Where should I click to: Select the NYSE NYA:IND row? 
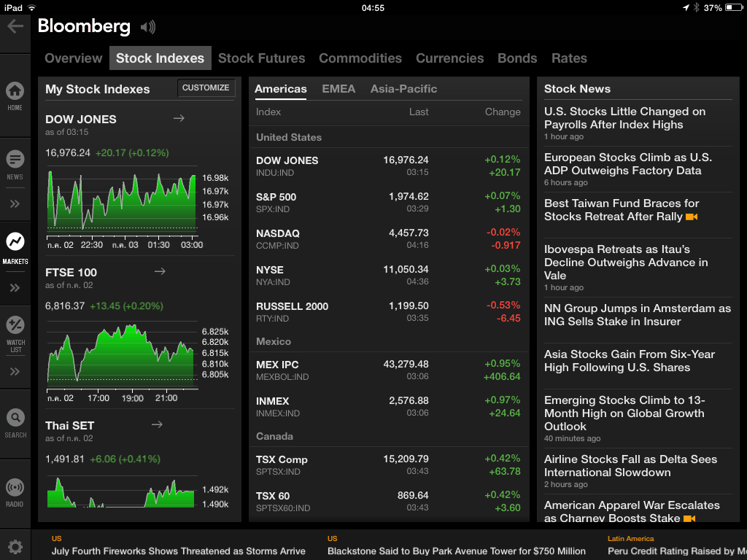[388, 275]
